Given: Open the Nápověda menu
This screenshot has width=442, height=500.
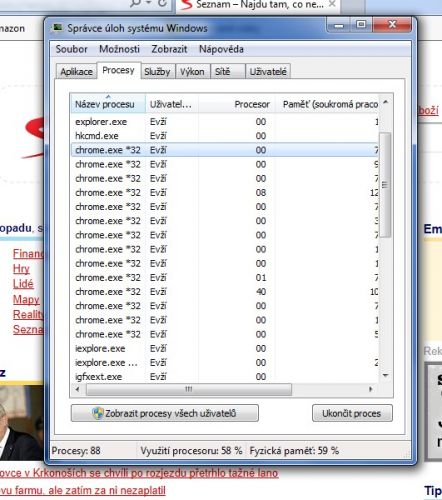Looking at the screenshot, I should click(221, 49).
